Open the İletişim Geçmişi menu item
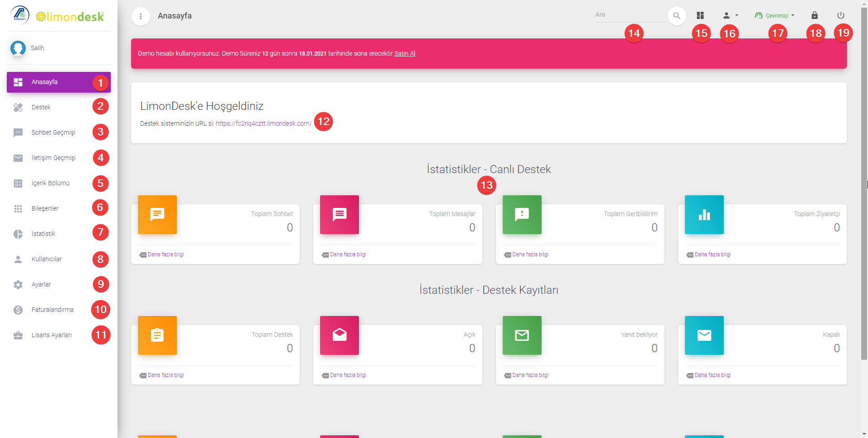Image resolution: width=868 pixels, height=438 pixels. coord(59,158)
